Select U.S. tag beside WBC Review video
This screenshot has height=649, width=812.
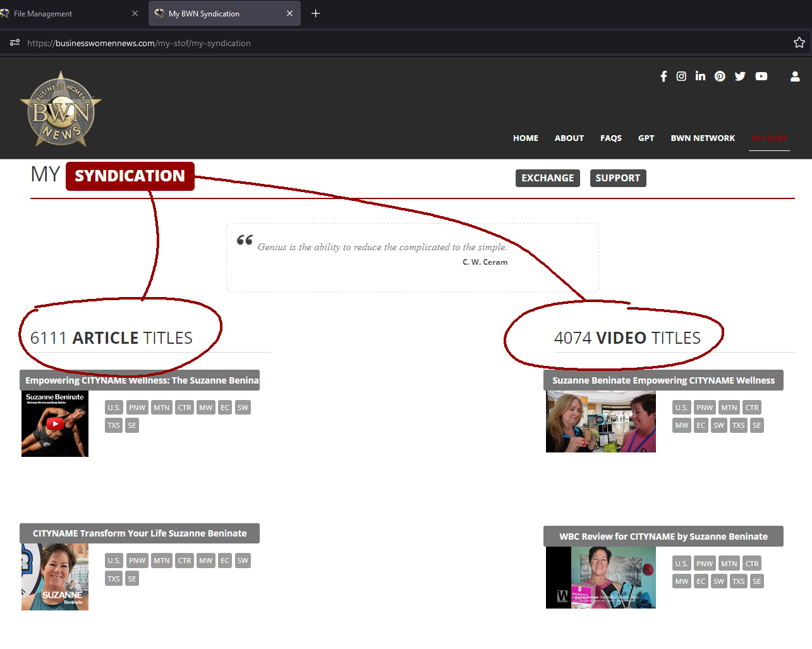click(681, 564)
